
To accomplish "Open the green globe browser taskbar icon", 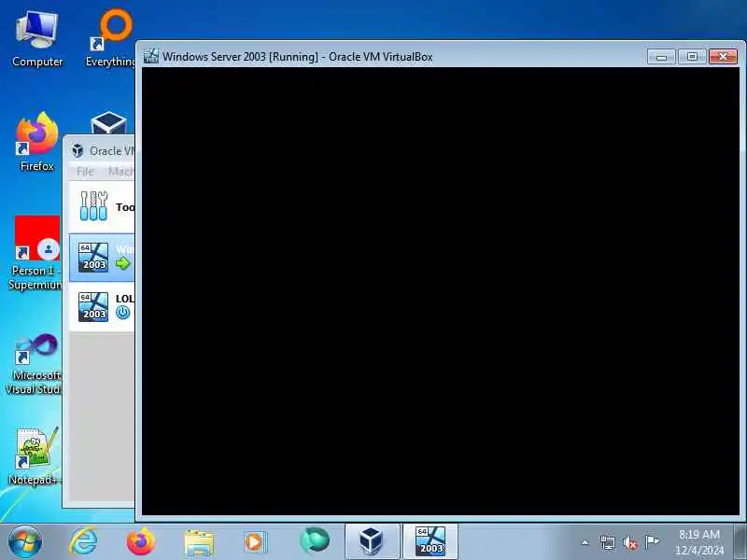I will pyautogui.click(x=315, y=541).
